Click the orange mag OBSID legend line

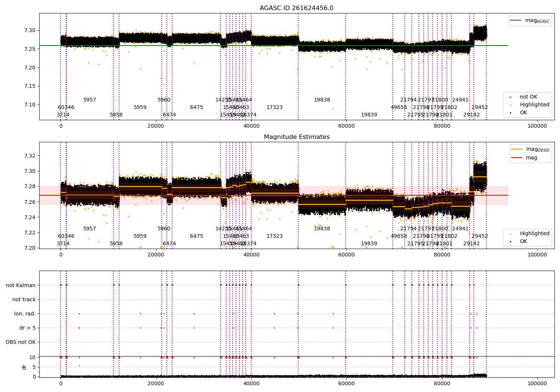point(517,149)
